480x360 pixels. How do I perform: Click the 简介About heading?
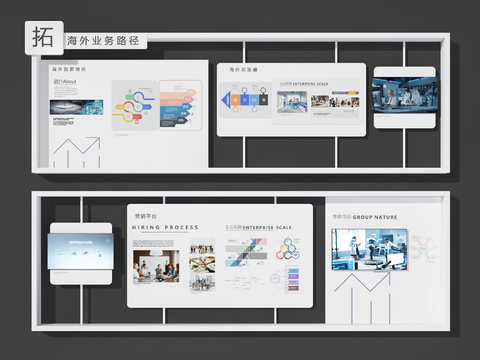[x=65, y=81]
